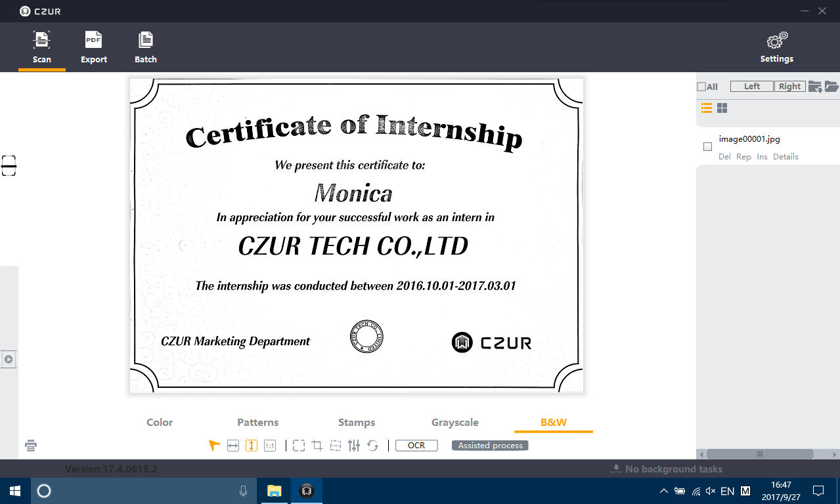Click the Left button
This screenshot has height=504, width=840.
click(x=752, y=87)
